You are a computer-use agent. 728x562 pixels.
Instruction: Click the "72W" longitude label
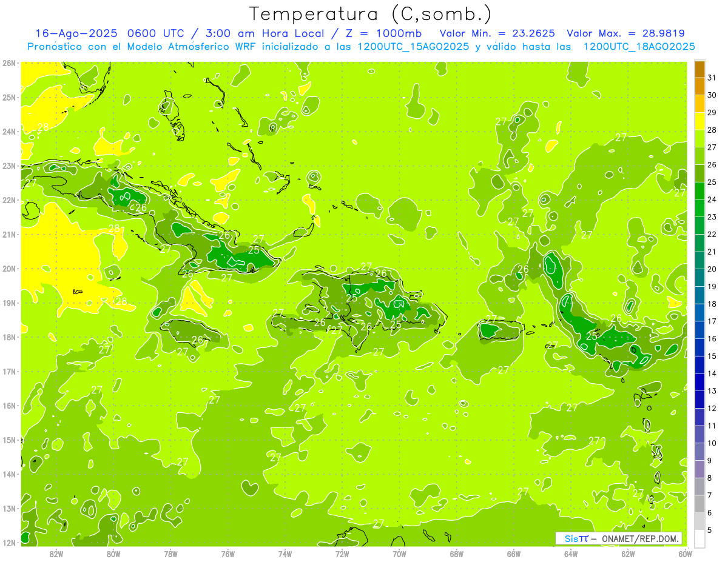pyautogui.click(x=342, y=554)
